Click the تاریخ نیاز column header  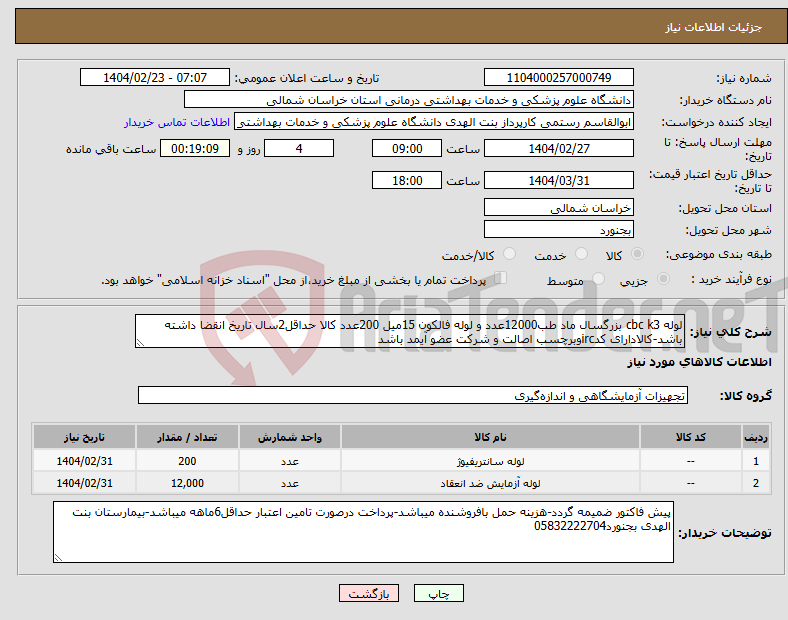point(84,437)
